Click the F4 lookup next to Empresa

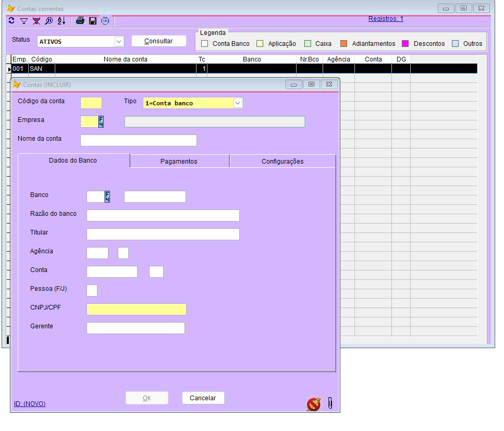[101, 122]
